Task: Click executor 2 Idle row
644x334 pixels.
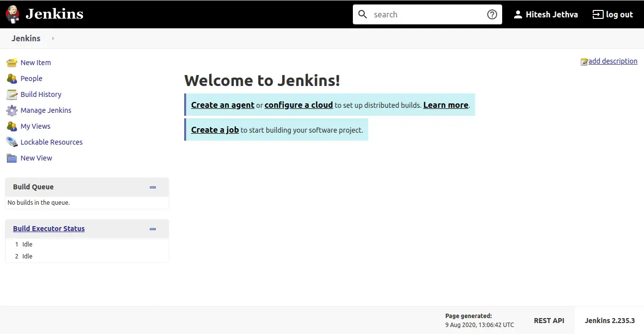Action: [87, 256]
